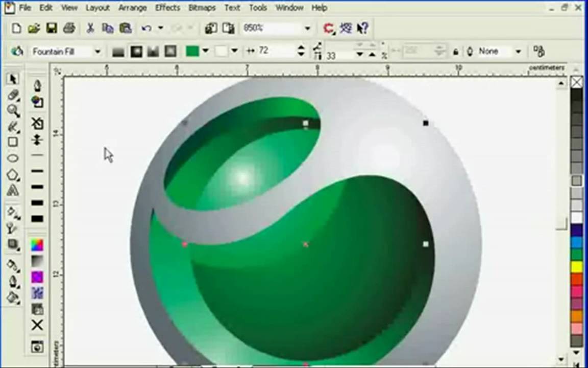The height and width of the screenshot is (368, 588).
Task: Pick the green palette swatch
Action: 577,255
